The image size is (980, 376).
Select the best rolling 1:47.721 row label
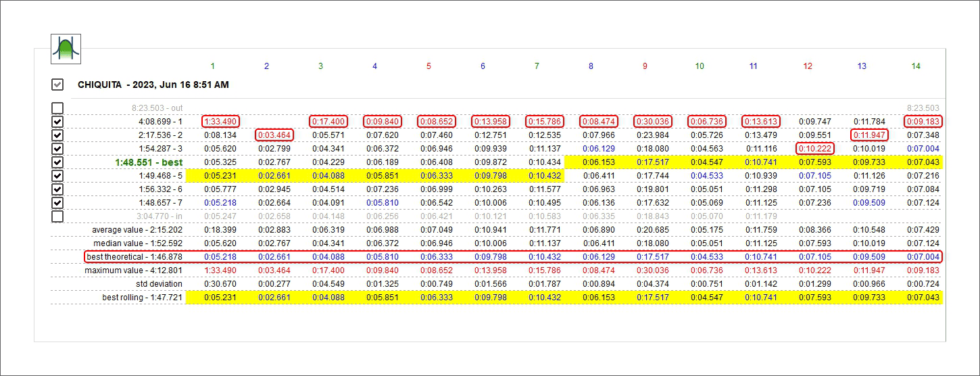pyautogui.click(x=142, y=298)
